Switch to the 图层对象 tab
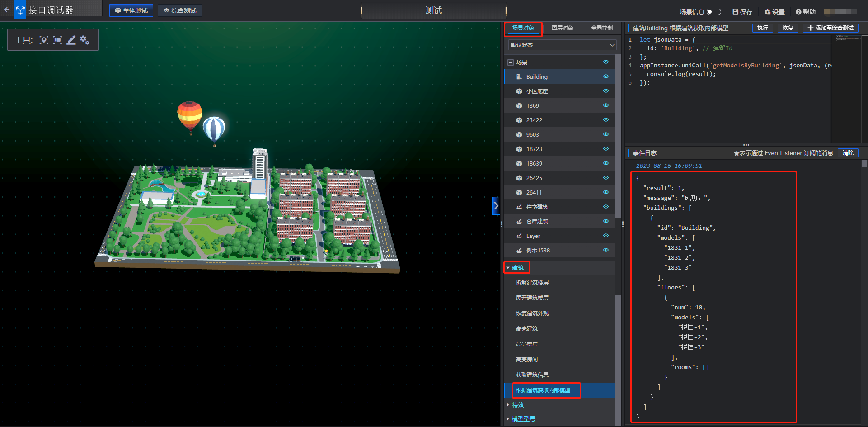Image resolution: width=868 pixels, height=427 pixels. (562, 28)
